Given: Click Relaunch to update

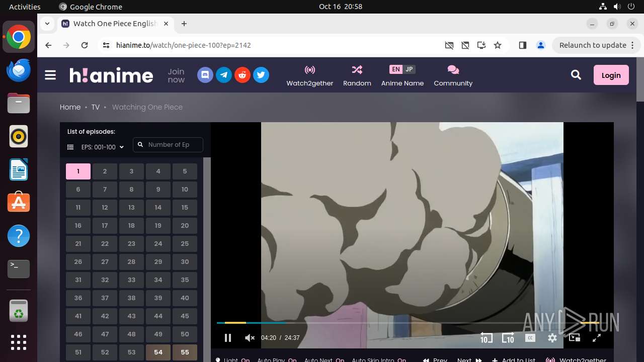Looking at the screenshot, I should click(x=593, y=45).
